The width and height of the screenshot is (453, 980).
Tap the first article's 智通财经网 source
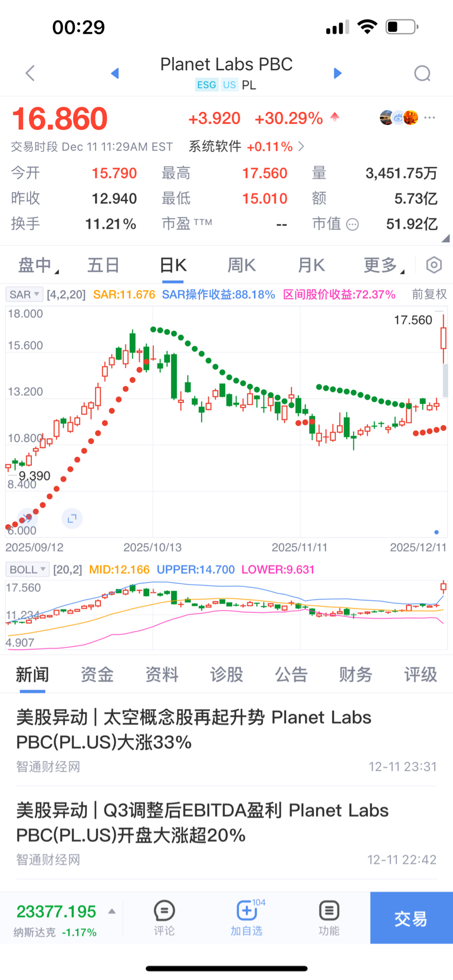click(48, 767)
